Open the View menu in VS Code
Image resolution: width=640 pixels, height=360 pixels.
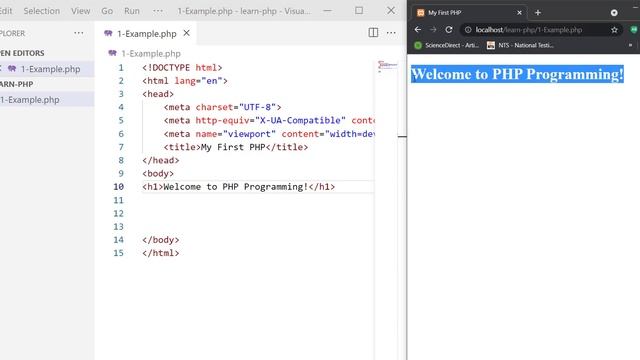(x=80, y=11)
